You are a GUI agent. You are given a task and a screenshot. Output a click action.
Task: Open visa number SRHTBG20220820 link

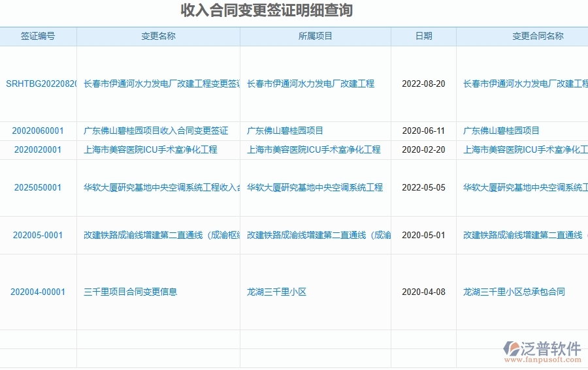pos(41,84)
